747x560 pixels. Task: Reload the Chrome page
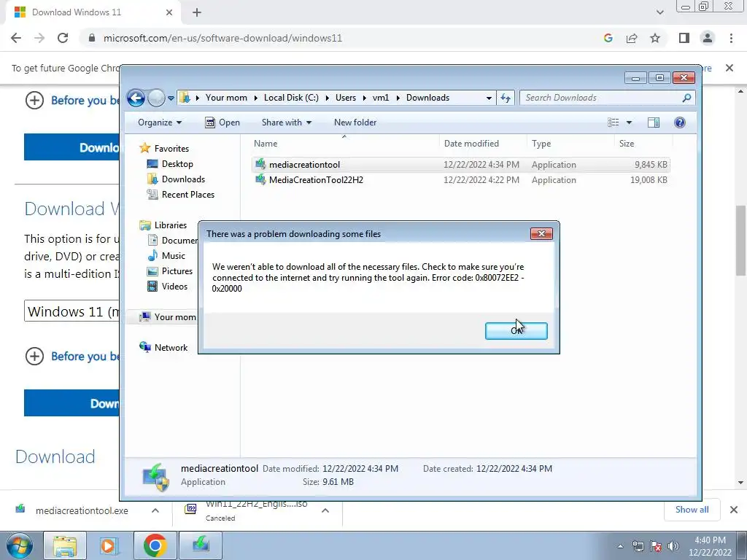[x=63, y=38]
